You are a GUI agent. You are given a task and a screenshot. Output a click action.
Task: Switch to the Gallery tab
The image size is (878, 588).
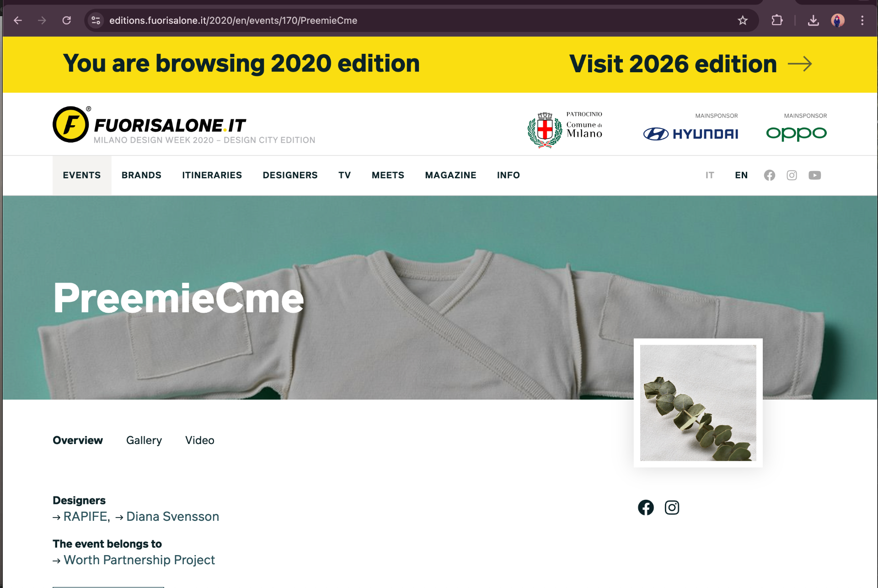pyautogui.click(x=144, y=440)
